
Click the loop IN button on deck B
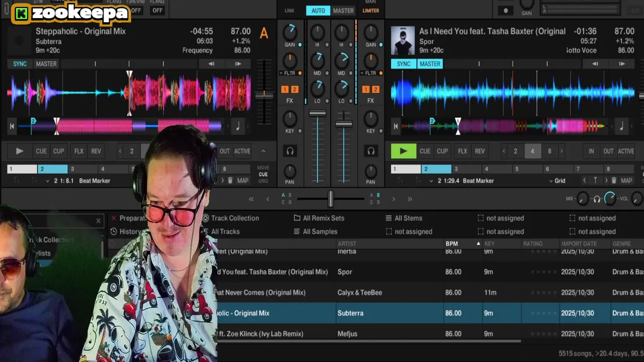coord(592,151)
